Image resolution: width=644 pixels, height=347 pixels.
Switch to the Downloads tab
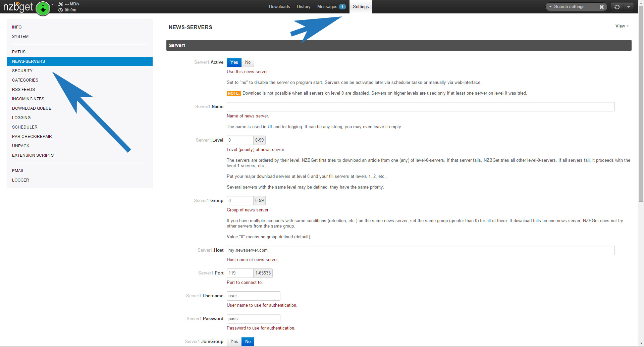pyautogui.click(x=279, y=7)
